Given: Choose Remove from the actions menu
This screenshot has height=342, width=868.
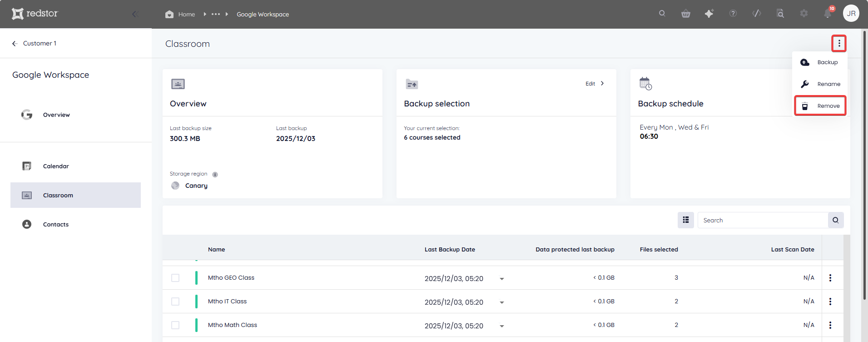Looking at the screenshot, I should point(820,106).
